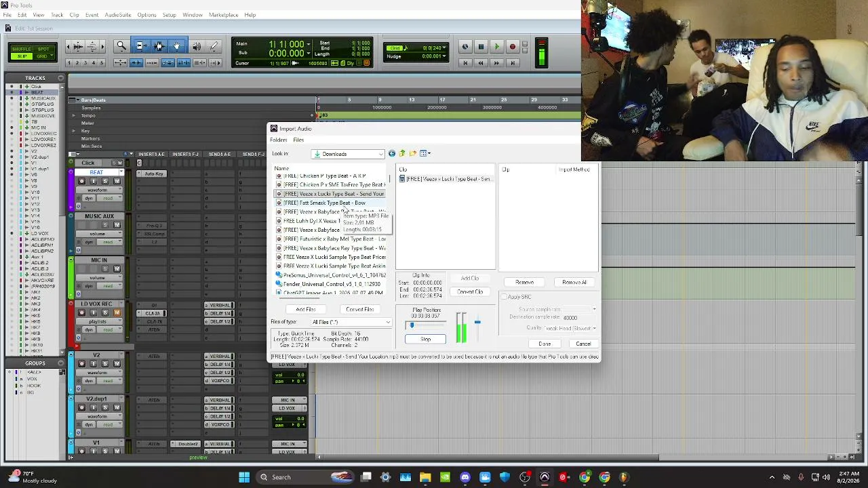Click the Online sync transport button
The height and width of the screenshot is (488, 868).
(465, 47)
